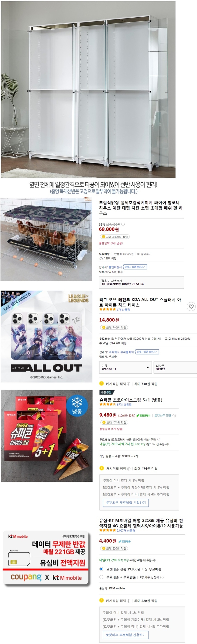Click info icon next to crossed-out 107,400원 price
Image resolution: width=197 pixels, height=644 pixels.
pos(123,224)
